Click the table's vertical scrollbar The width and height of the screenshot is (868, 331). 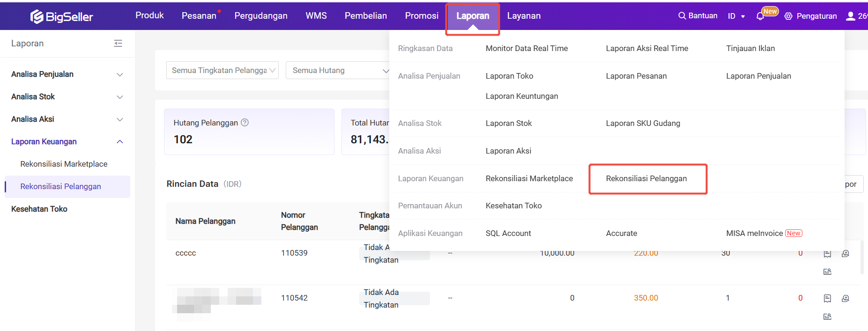point(862,257)
